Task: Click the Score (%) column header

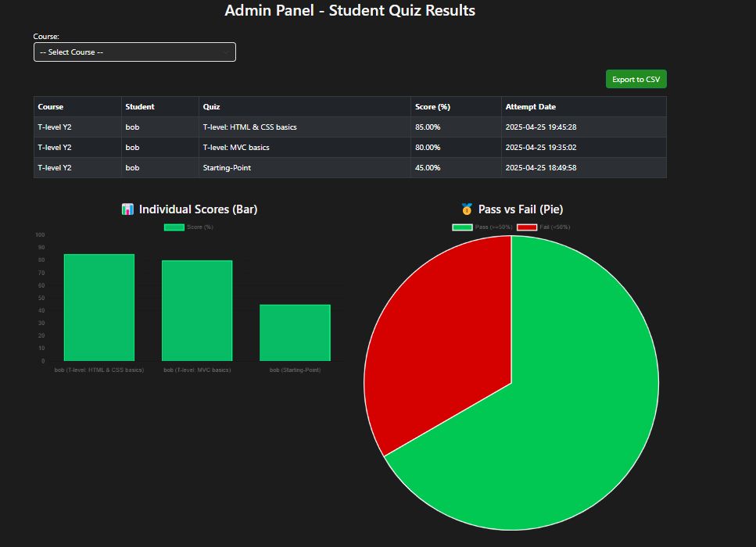Action: pyautogui.click(x=456, y=106)
